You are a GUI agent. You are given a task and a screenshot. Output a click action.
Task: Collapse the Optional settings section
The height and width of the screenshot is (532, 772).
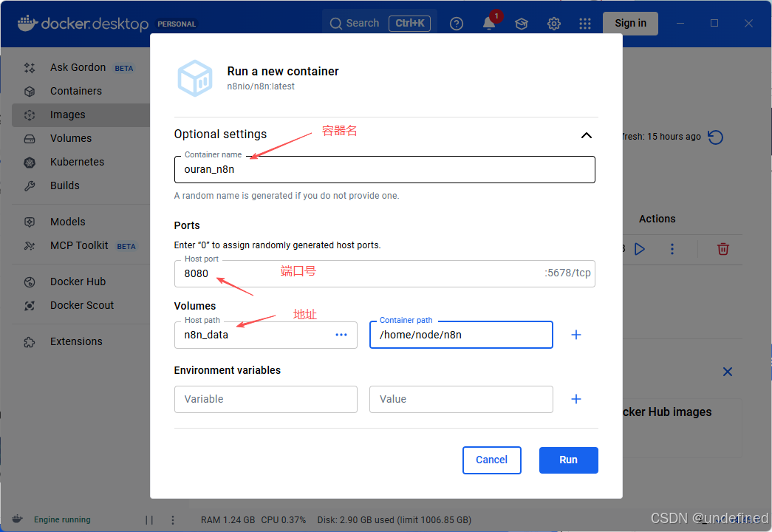coord(587,135)
